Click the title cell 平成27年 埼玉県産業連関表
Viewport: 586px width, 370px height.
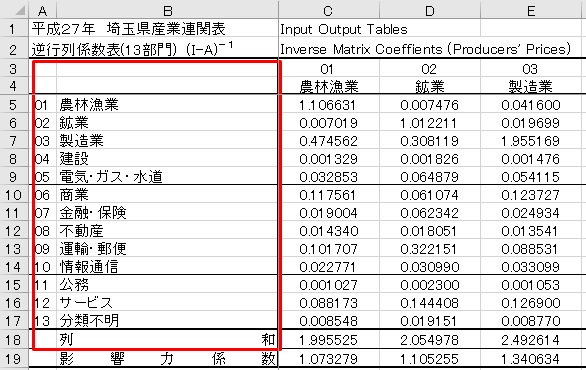click(x=129, y=29)
